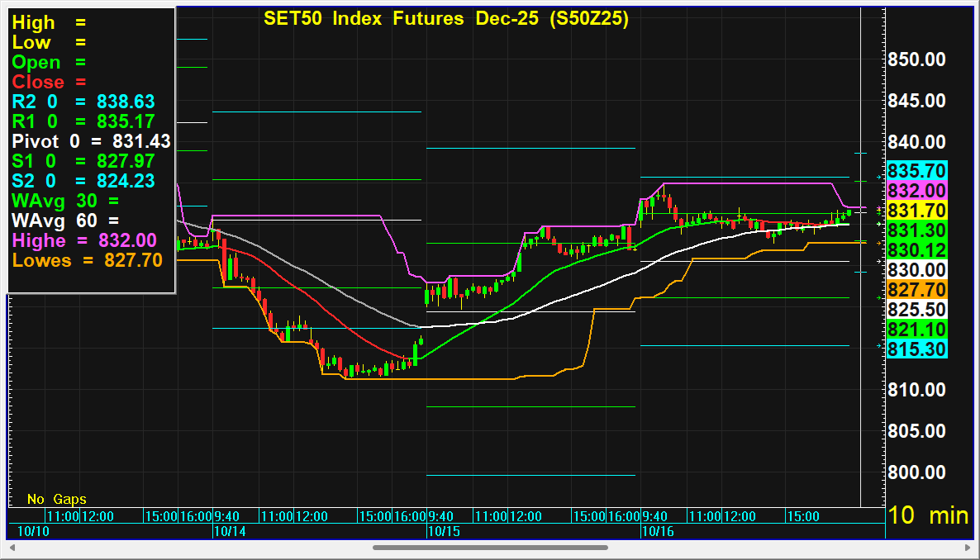Image resolution: width=980 pixels, height=560 pixels.
Task: Click the right scroll arrow on horizontal scrollbar
Action: point(965,547)
